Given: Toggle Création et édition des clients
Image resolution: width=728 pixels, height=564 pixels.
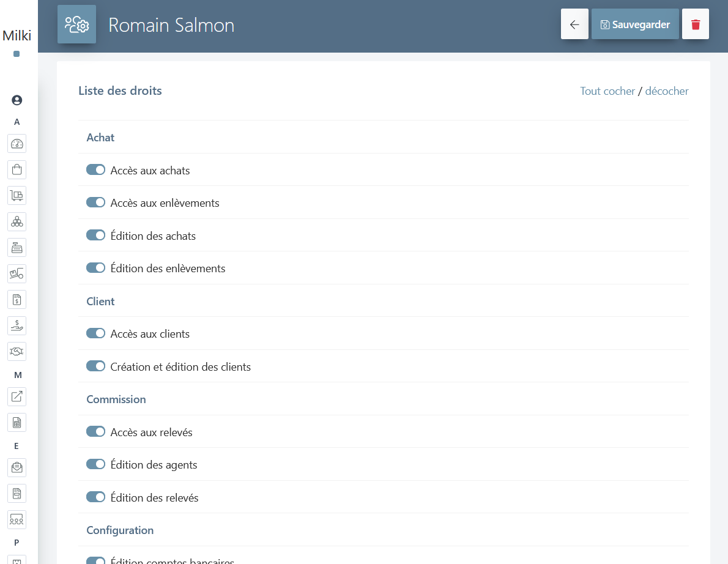Looking at the screenshot, I should 95,366.
